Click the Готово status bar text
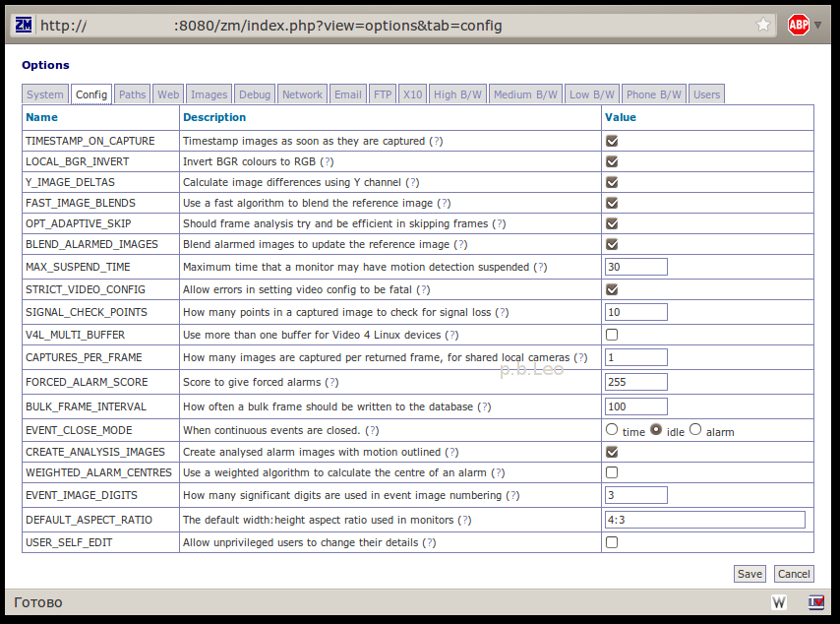This screenshot has height=624, width=840. 38,602
